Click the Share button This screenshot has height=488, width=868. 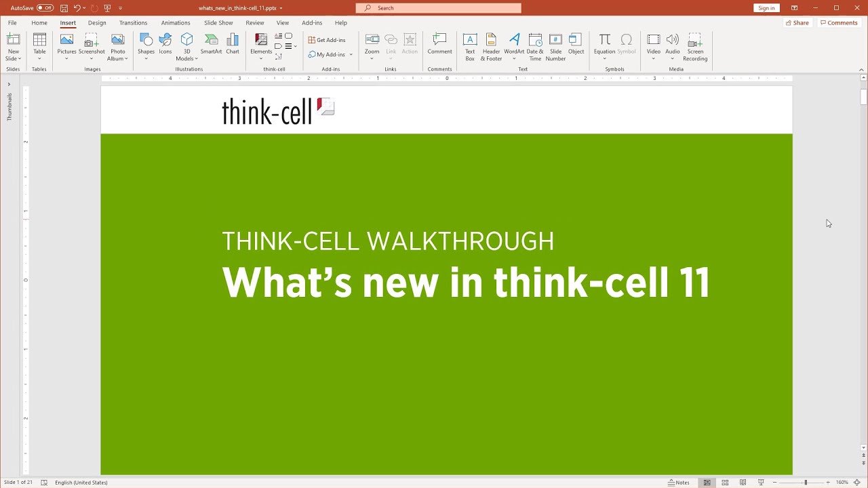tap(797, 23)
